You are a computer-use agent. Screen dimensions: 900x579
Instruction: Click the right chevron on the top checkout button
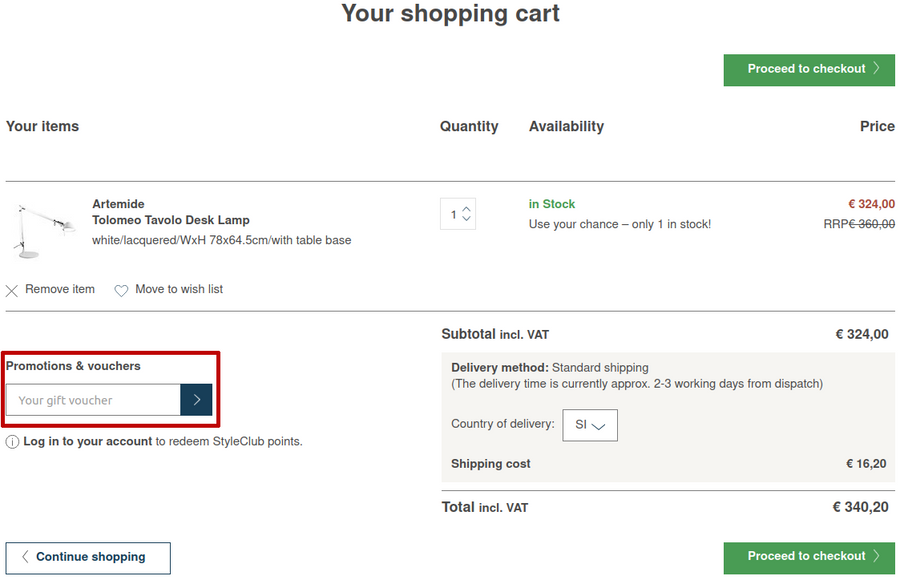coord(877,69)
